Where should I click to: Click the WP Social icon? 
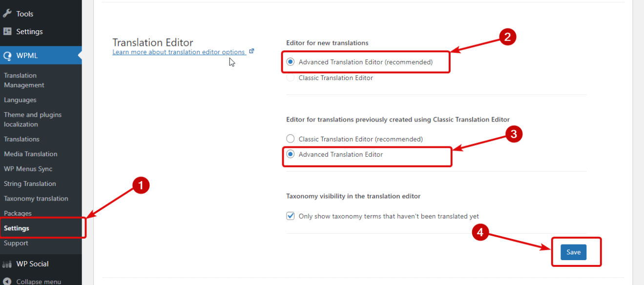(x=7, y=264)
